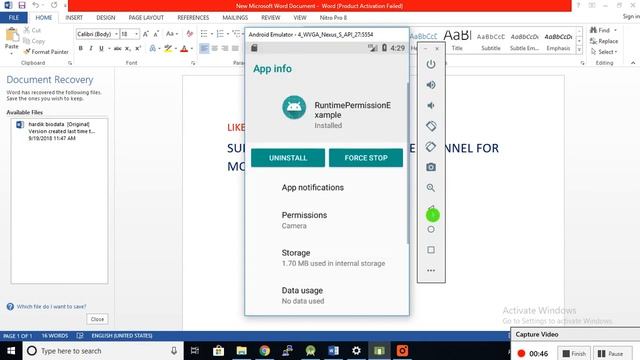640x360 pixels.
Task: Open Bullets list dropdown arrow
Action: (x=212, y=34)
